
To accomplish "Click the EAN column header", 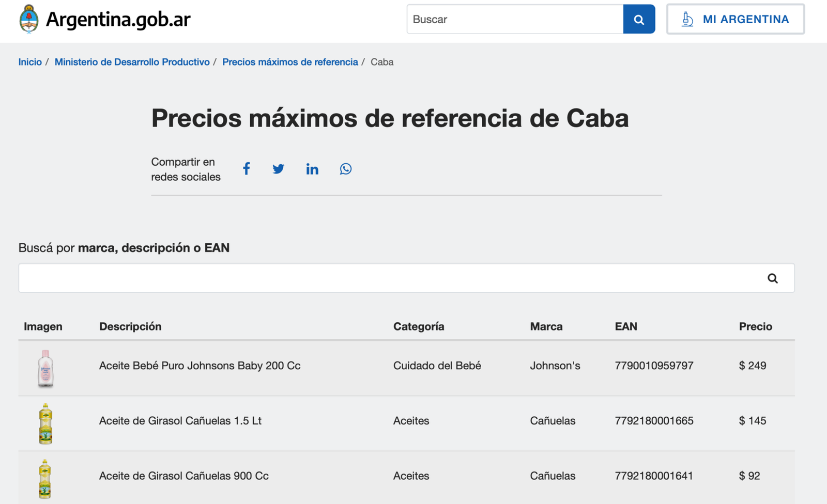I will 626,326.
